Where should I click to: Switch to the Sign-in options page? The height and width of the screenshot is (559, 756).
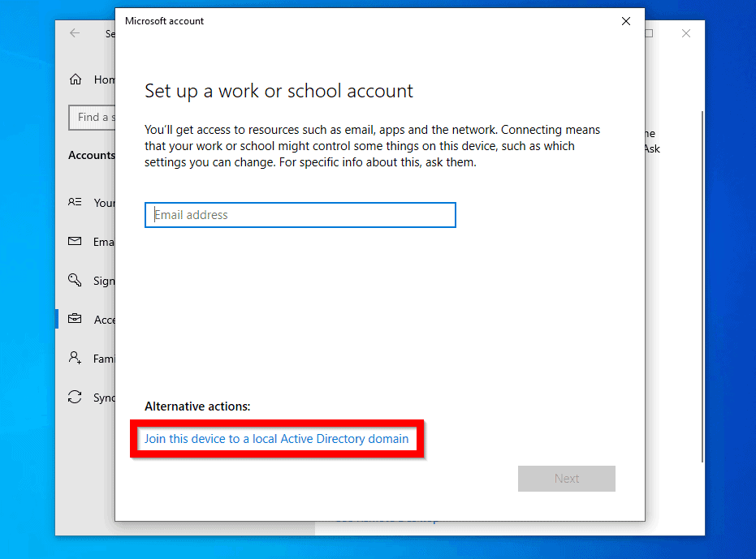pyautogui.click(x=96, y=280)
